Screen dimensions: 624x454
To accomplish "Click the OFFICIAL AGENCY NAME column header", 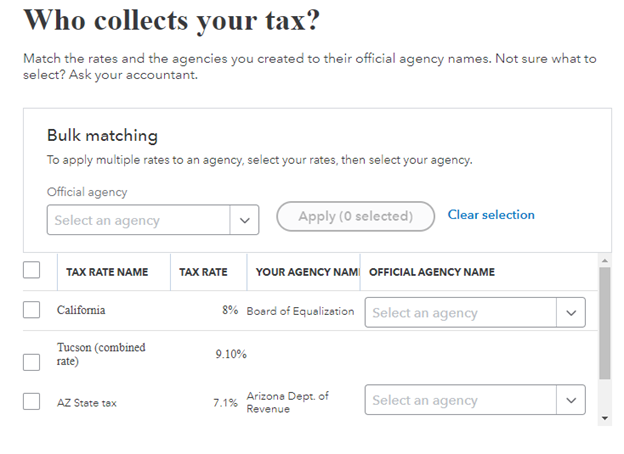I will 432,272.
